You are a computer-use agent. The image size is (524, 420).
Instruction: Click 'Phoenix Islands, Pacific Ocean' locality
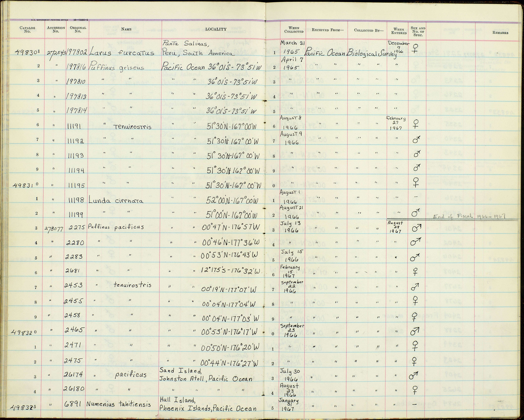(x=208, y=408)
